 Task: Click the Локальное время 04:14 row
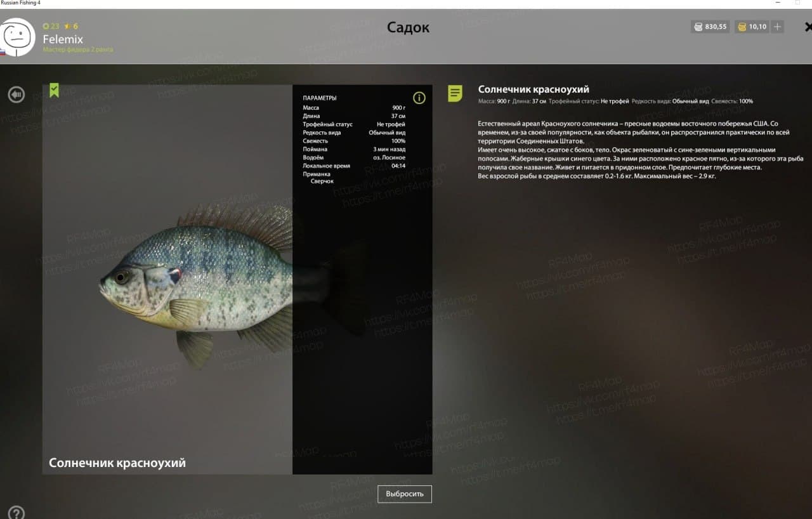tap(354, 166)
